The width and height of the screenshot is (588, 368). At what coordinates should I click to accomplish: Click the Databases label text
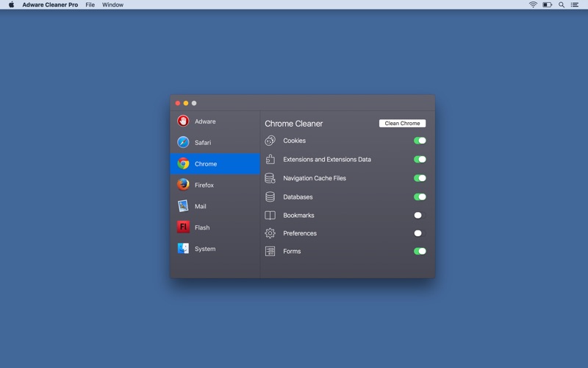point(298,197)
